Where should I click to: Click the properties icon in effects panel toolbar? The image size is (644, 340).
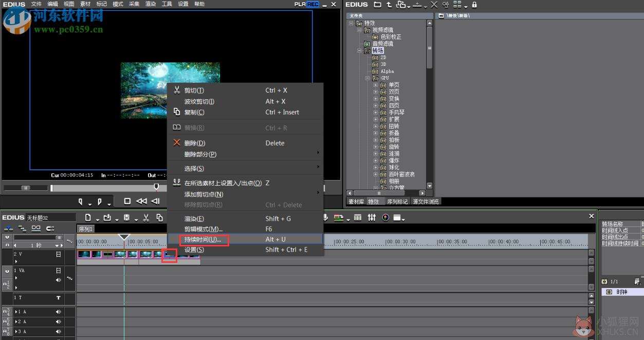click(445, 5)
